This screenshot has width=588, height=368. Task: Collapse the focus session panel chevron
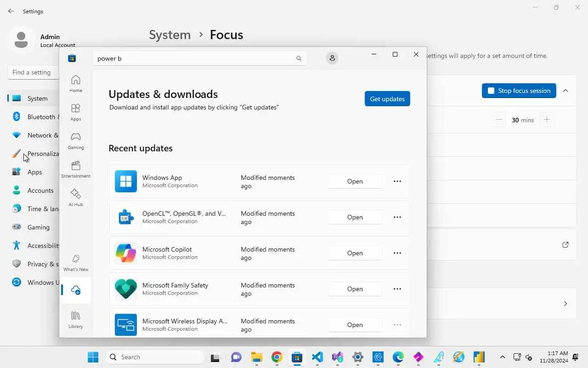565,91
